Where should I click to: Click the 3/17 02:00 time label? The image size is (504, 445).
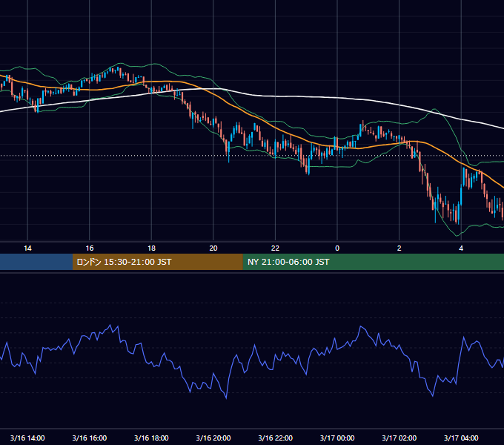pyautogui.click(x=399, y=438)
